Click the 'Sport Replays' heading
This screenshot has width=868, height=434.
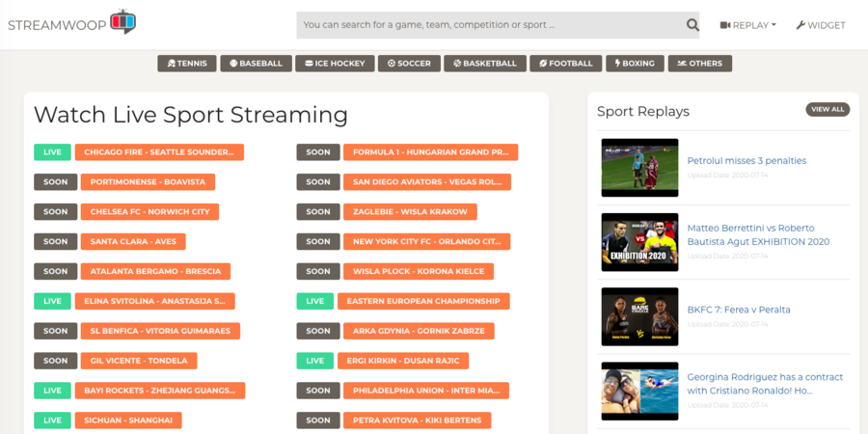[x=643, y=111]
